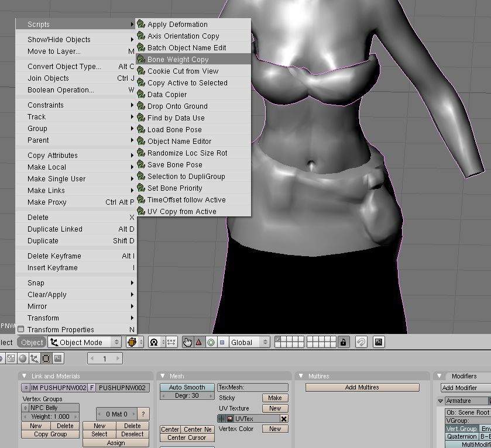Collapse the Link and Materials panel
The width and height of the screenshot is (491, 448).
click(25, 376)
